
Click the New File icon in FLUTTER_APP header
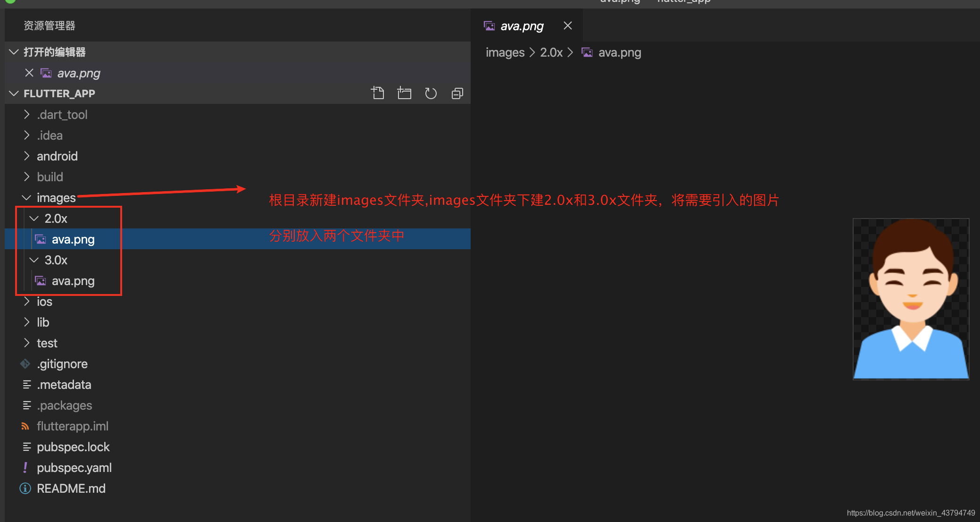(x=378, y=93)
